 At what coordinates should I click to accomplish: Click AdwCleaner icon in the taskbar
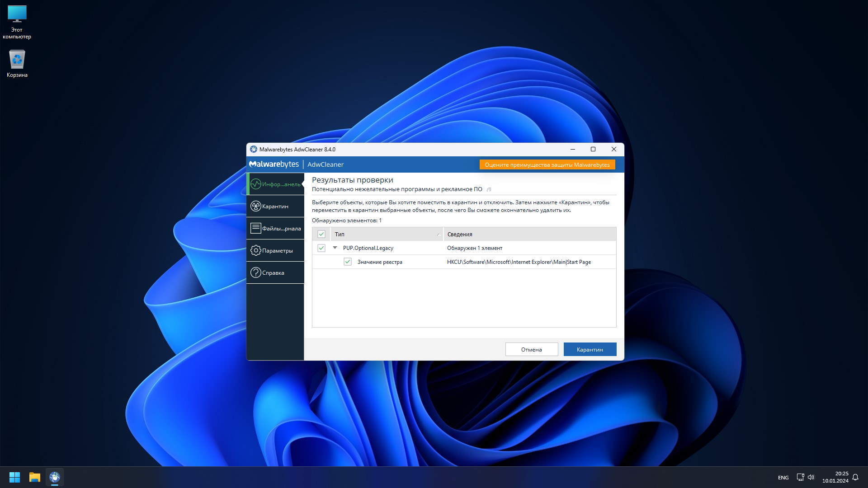point(55,477)
